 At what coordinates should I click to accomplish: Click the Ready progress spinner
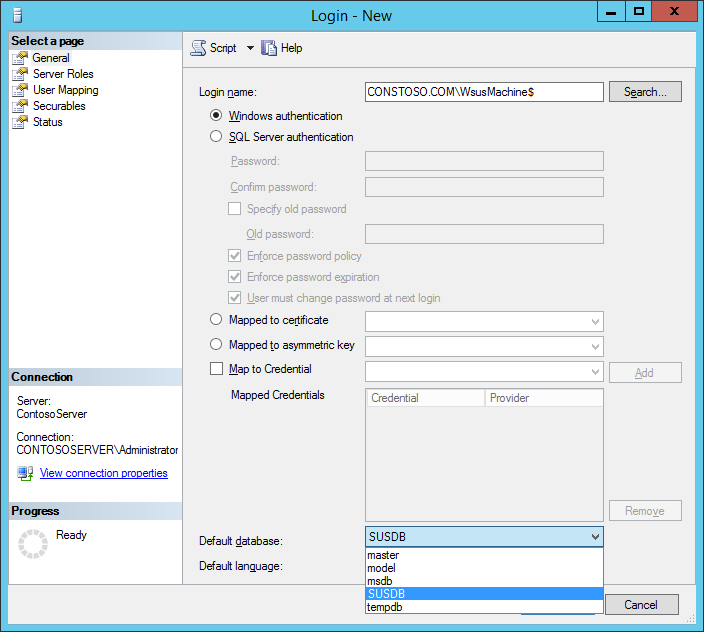click(x=33, y=544)
